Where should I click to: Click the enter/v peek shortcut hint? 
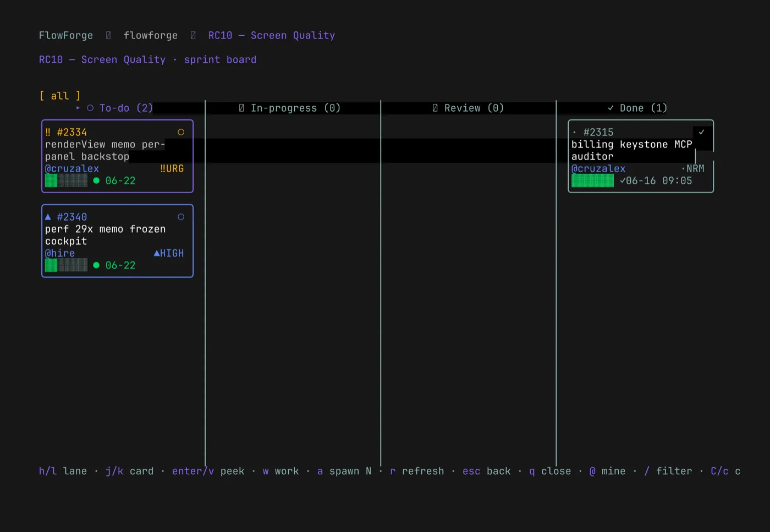pyautogui.click(x=208, y=471)
